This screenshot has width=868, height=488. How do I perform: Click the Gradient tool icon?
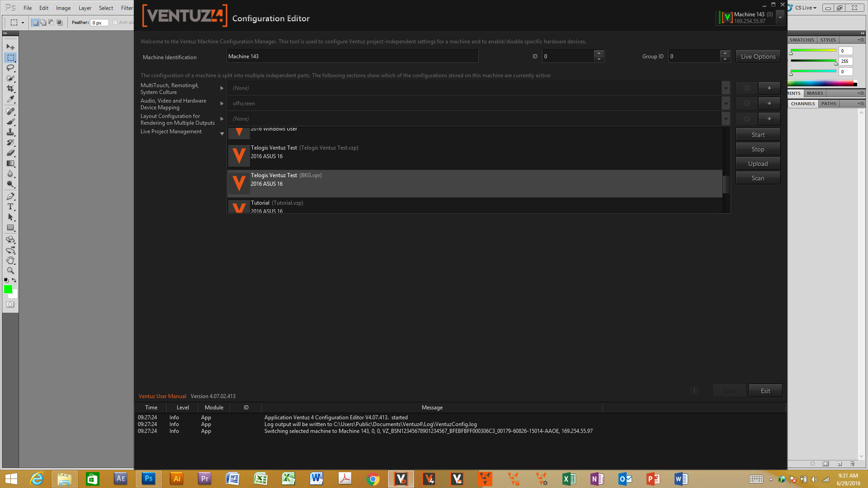point(10,163)
